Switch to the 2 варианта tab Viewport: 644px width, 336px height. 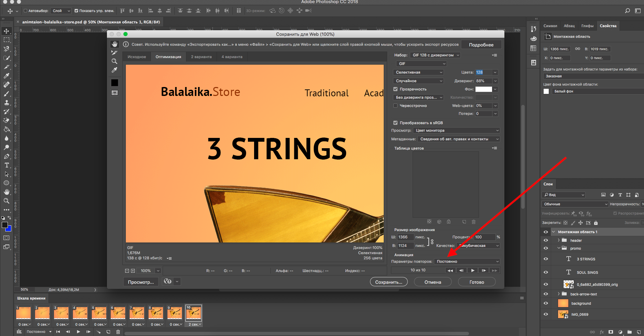pyautogui.click(x=201, y=57)
